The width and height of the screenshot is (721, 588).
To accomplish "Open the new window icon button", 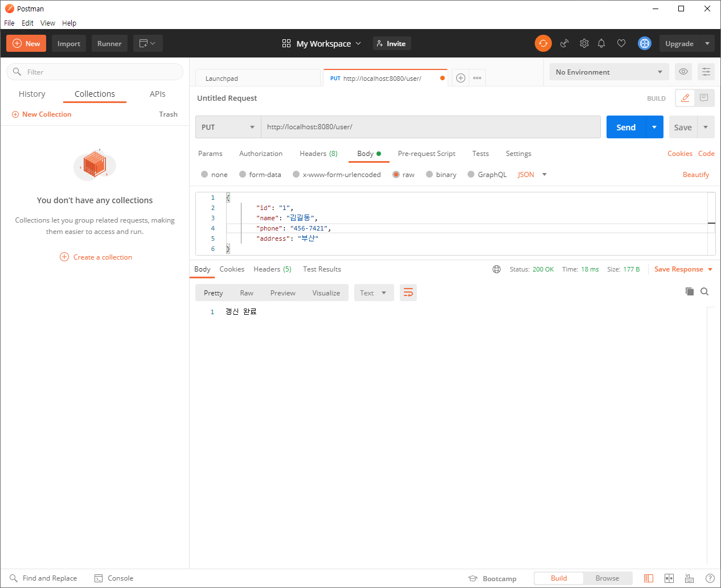I will [148, 43].
